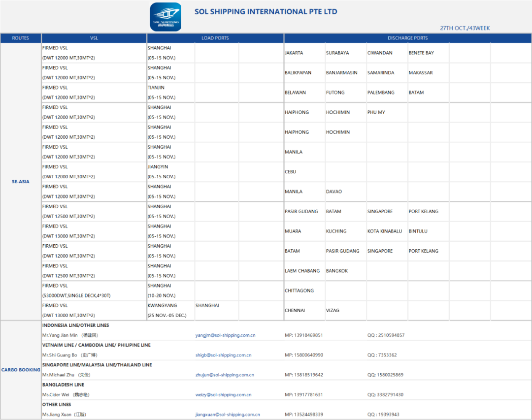Select the LOAD PORTS column header
This screenshot has height=420, width=532.
coord(215,38)
